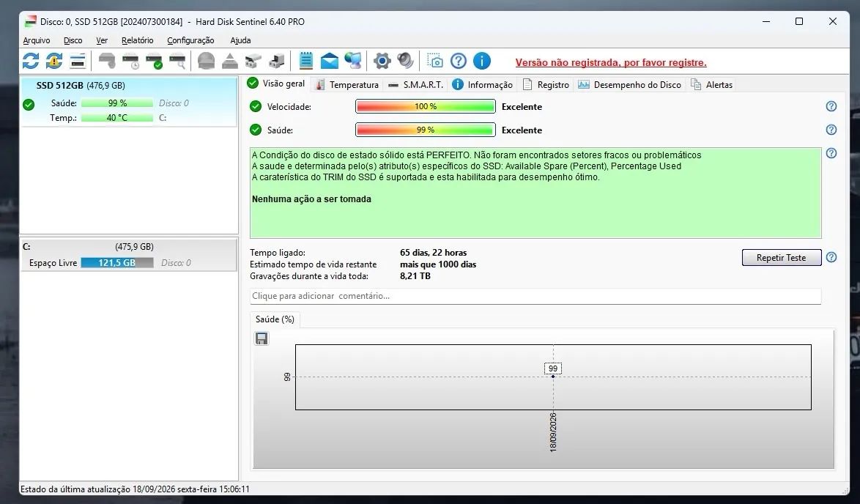
Task: Select the Visão geral tab
Action: point(276,84)
